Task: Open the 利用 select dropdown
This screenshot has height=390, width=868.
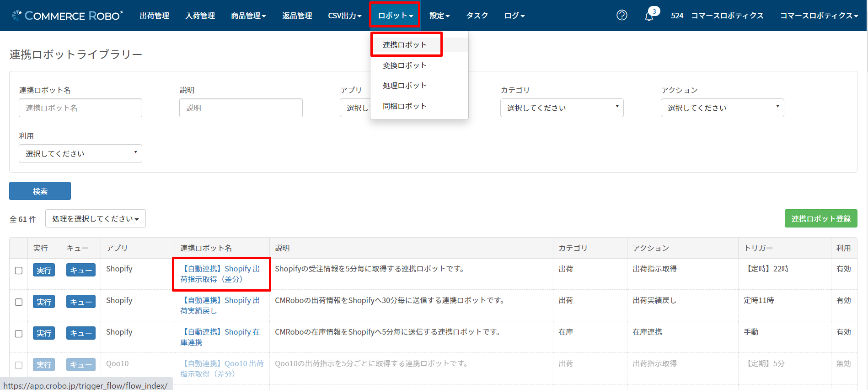Action: [80, 154]
